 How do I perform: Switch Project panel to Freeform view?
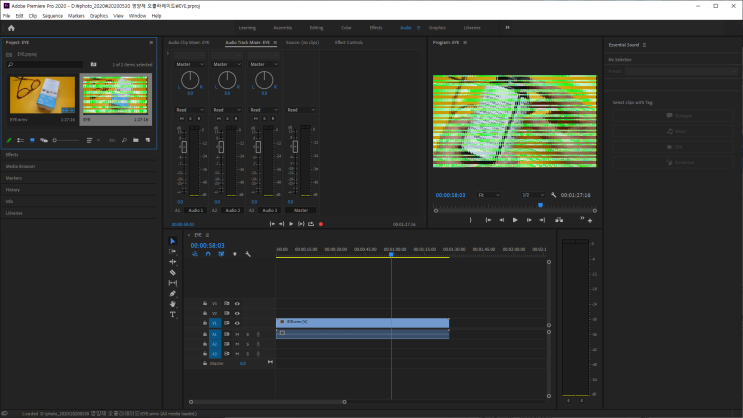[44, 140]
